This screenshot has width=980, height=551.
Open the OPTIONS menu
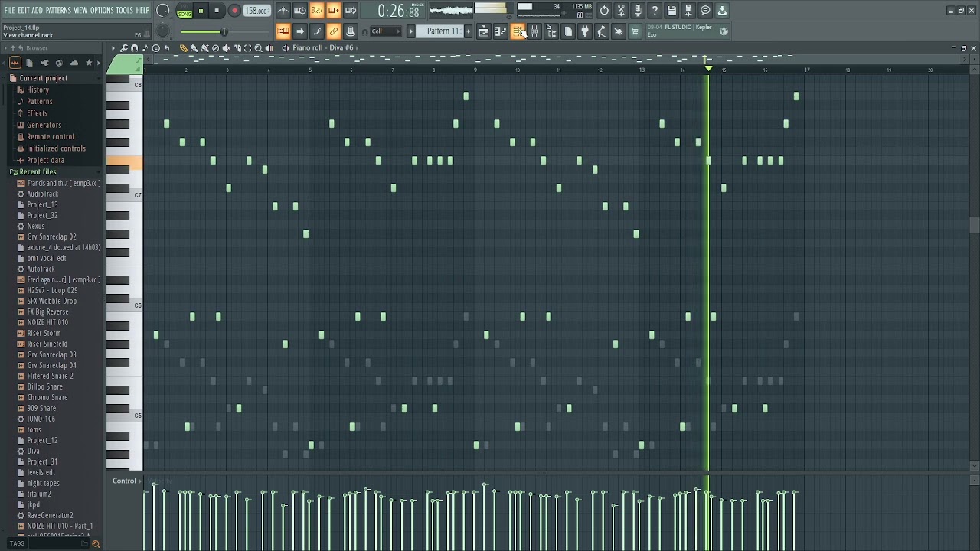pyautogui.click(x=102, y=10)
